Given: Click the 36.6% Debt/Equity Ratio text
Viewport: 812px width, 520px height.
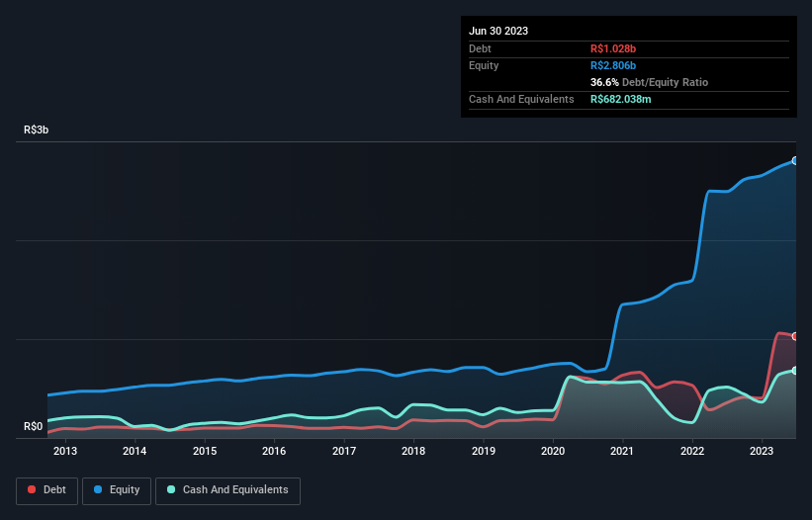Looking at the screenshot, I should 649,82.
